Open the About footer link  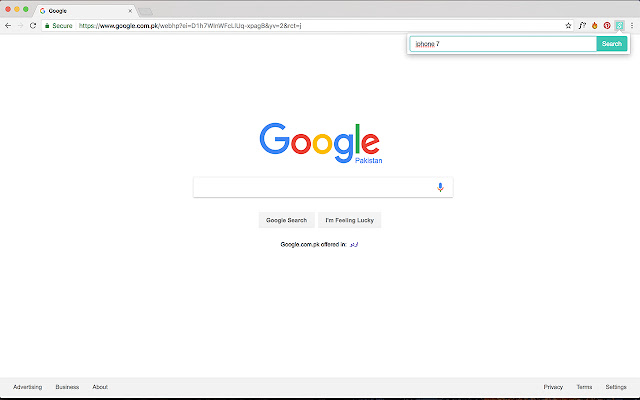point(100,387)
